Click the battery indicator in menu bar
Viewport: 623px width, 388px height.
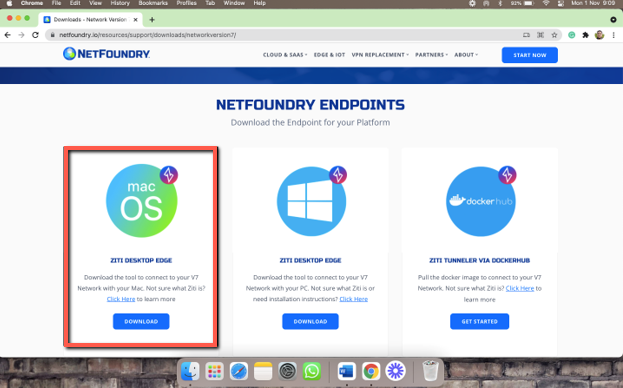point(523,3)
